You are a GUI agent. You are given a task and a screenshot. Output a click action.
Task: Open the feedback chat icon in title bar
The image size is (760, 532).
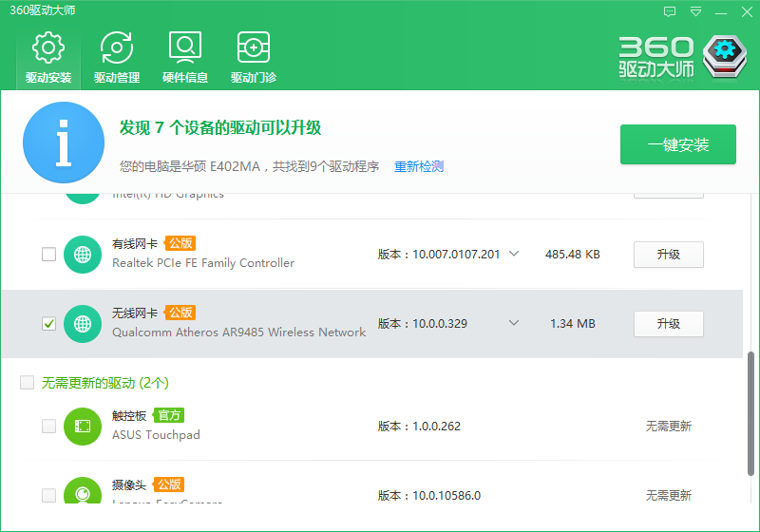coord(670,11)
